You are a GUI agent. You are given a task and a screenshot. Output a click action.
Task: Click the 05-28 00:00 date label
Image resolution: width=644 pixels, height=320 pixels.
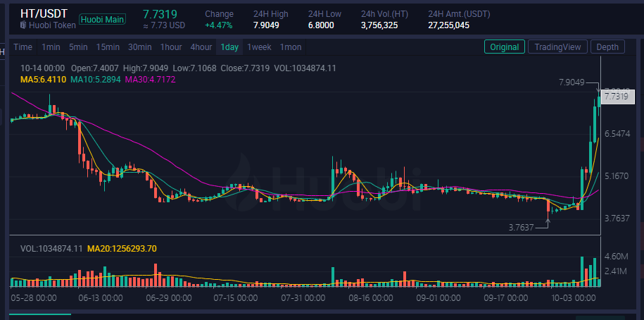(34, 297)
